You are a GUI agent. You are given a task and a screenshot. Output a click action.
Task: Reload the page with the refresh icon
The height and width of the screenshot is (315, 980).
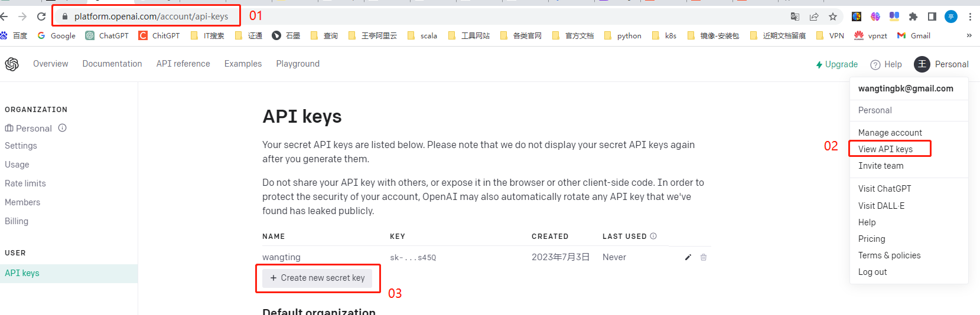pyautogui.click(x=41, y=17)
